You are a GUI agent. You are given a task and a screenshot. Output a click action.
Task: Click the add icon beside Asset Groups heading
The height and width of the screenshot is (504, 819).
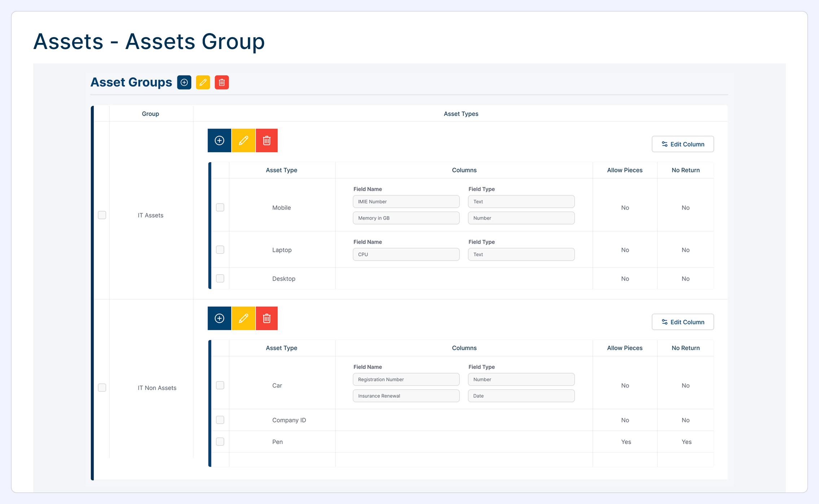(184, 83)
